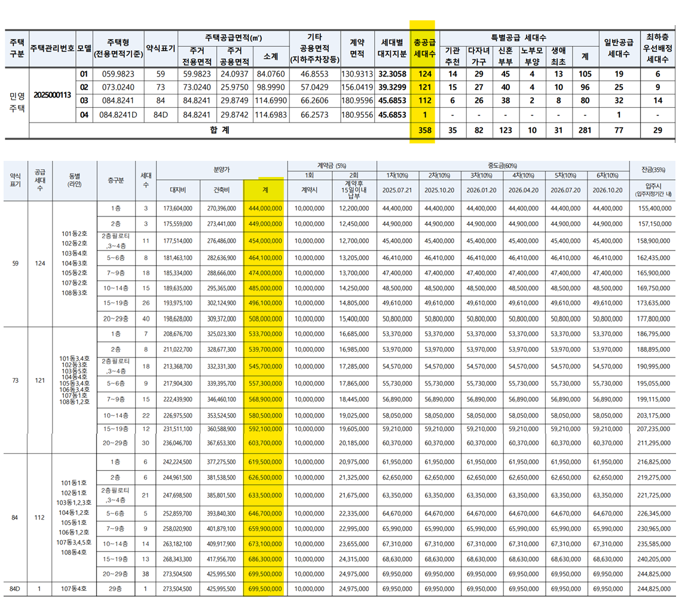Click second deposit 20,185,000
This screenshot has width=685, height=616.
click(x=354, y=443)
